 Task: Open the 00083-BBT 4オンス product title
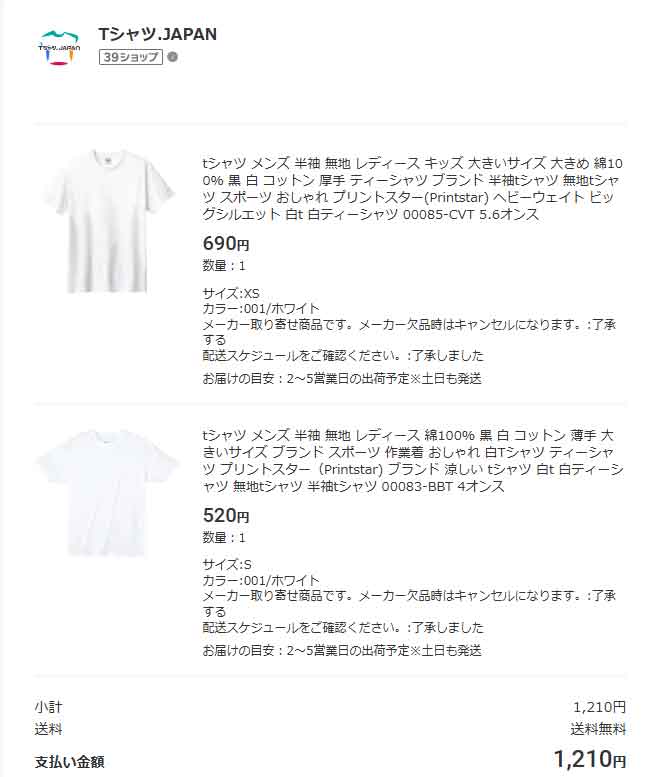click(x=412, y=461)
